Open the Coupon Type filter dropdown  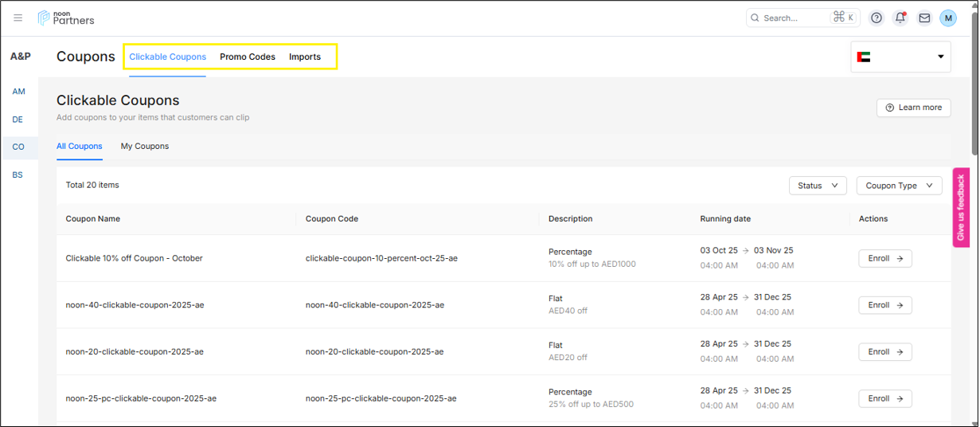(x=899, y=186)
